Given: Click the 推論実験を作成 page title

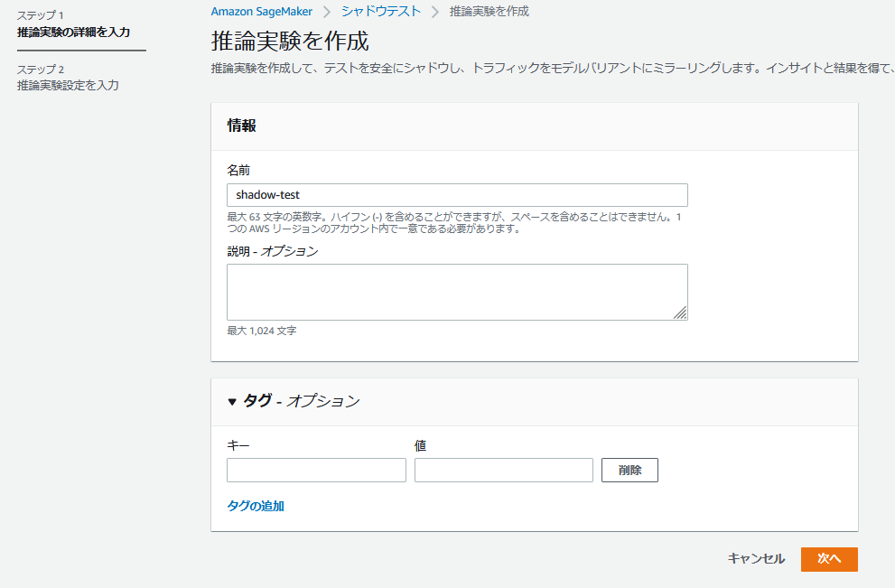Looking at the screenshot, I should click(290, 42).
